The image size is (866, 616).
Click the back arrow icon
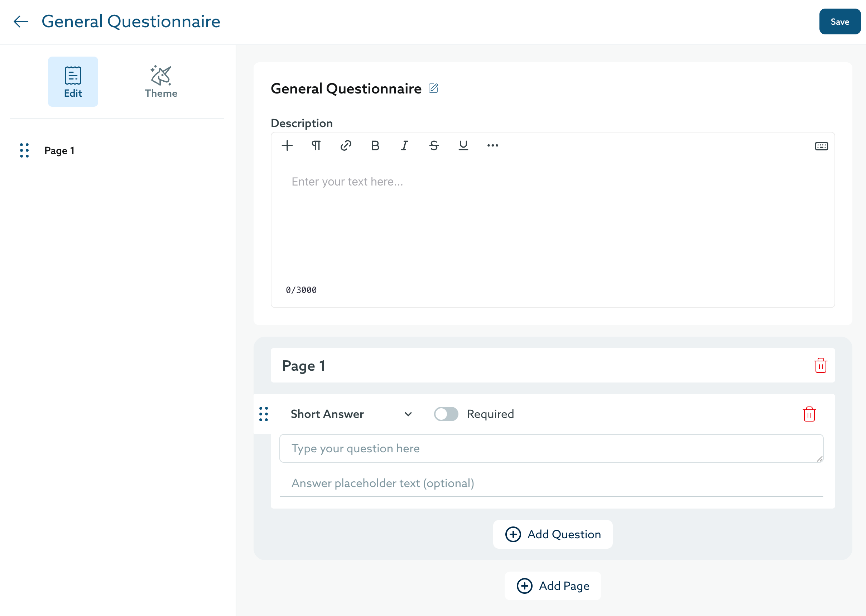(x=21, y=21)
